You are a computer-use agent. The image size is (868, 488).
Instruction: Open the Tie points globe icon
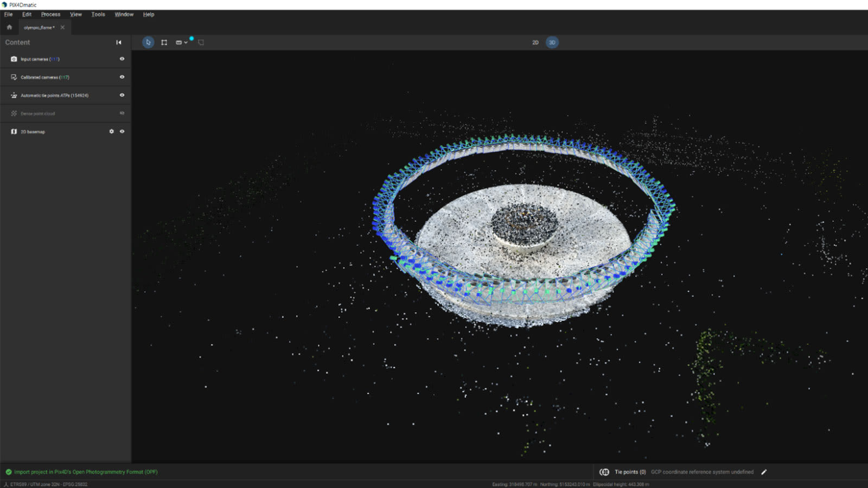[x=604, y=472]
